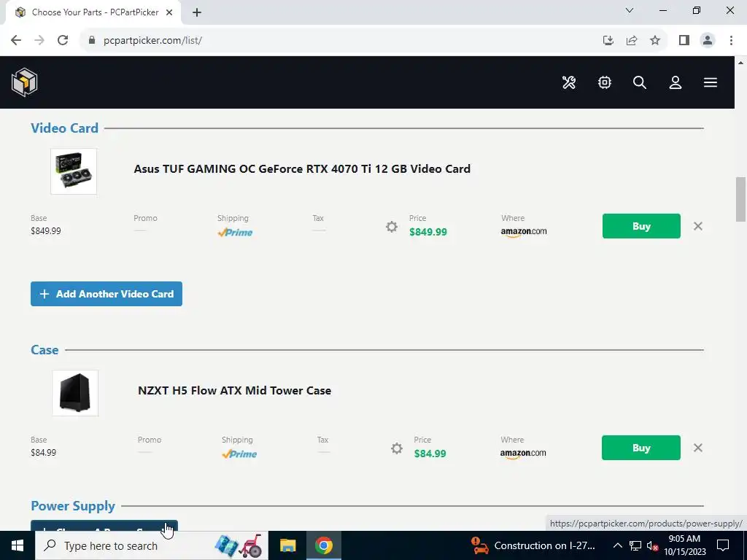Open amazon.com link for video card
This screenshot has height=560, width=747.
524,232
